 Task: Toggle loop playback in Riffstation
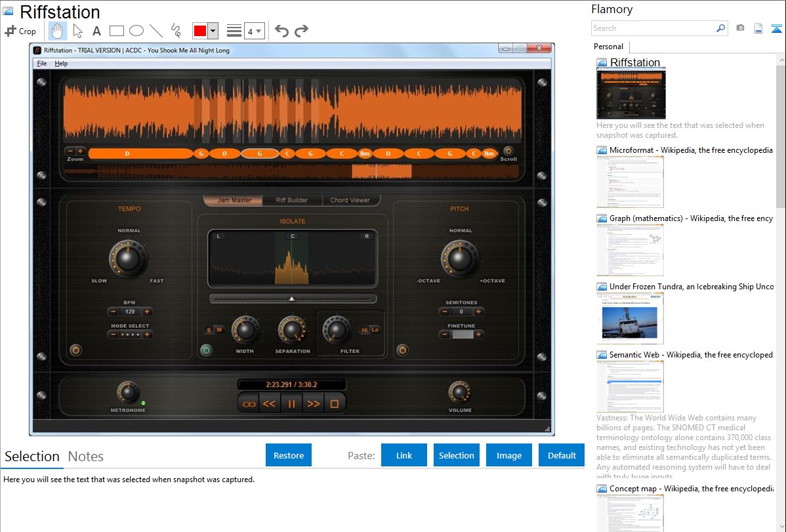coord(249,403)
